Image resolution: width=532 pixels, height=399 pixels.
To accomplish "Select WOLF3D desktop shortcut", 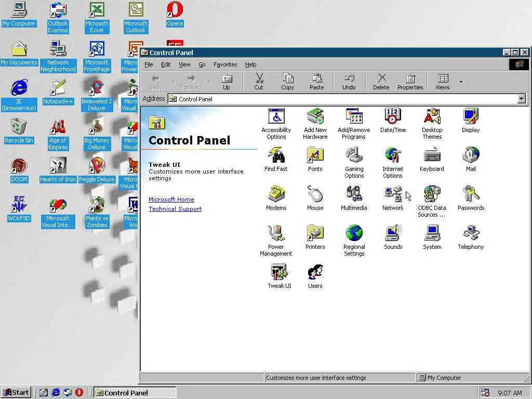I will click(x=19, y=210).
